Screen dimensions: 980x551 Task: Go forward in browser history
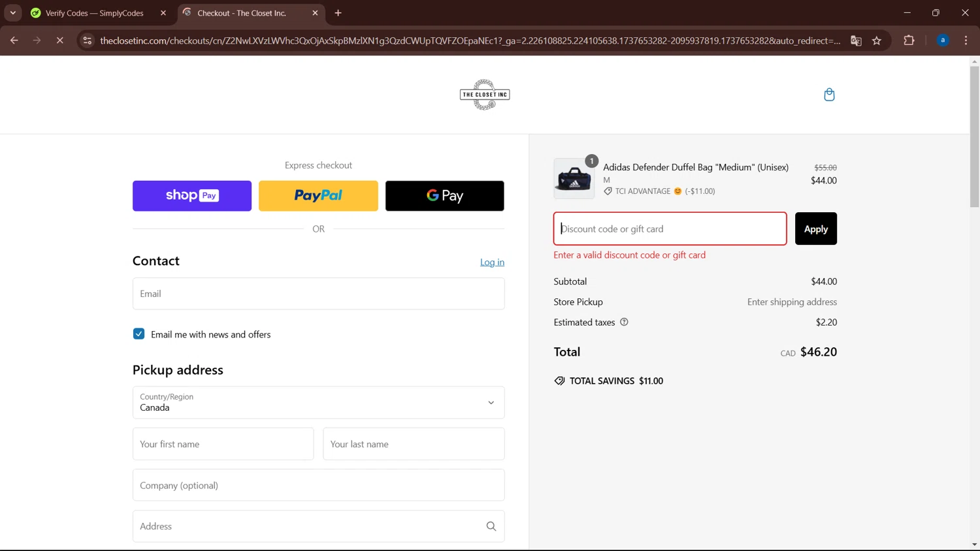coord(37,40)
